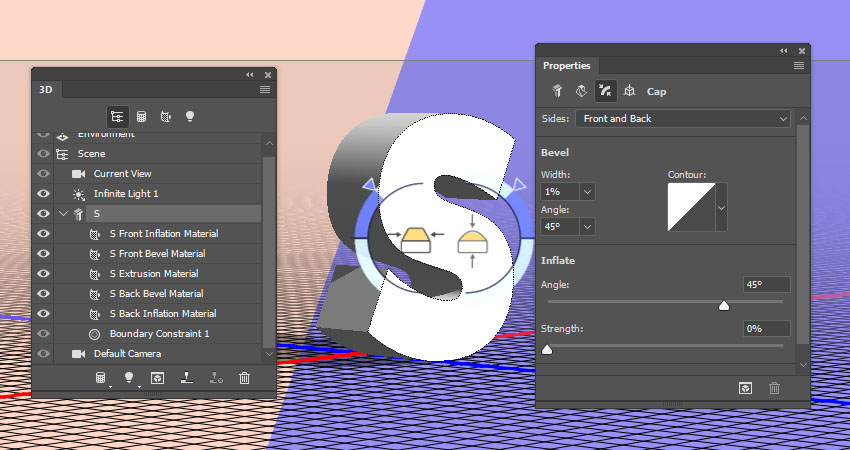Close the 3D panel

click(268, 75)
